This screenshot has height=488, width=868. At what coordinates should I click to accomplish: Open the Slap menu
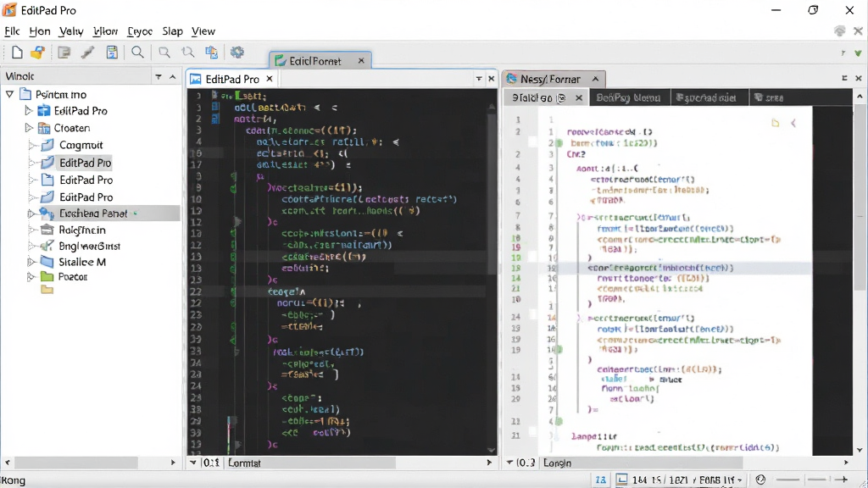point(172,31)
